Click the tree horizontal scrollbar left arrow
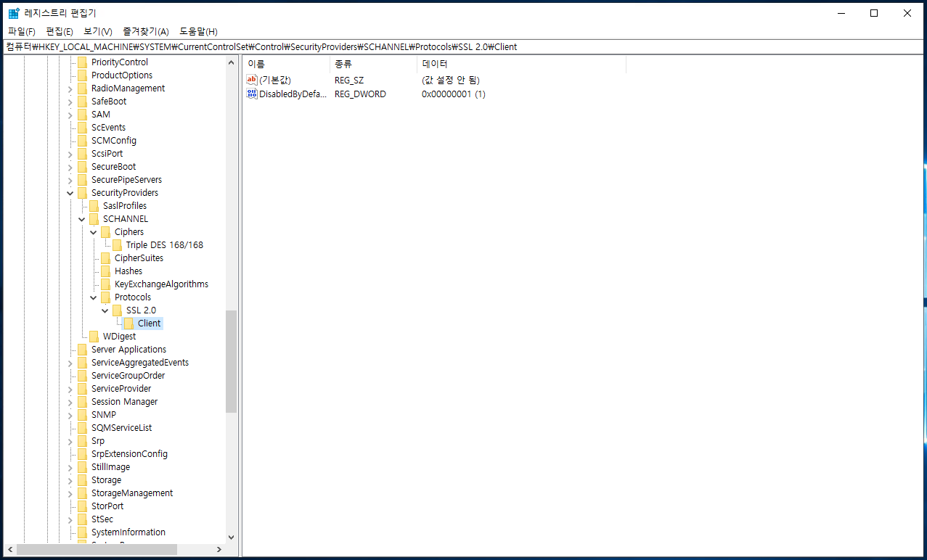The image size is (927, 560). click(x=9, y=549)
